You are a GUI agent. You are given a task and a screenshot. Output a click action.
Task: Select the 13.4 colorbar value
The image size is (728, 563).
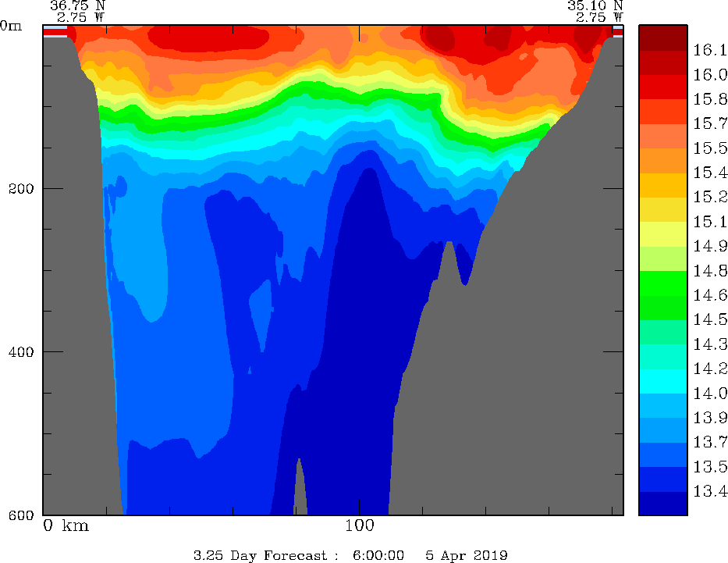click(x=710, y=491)
